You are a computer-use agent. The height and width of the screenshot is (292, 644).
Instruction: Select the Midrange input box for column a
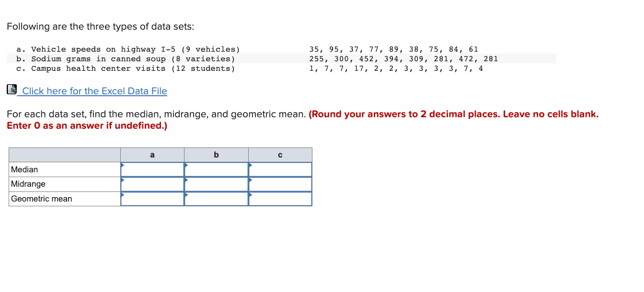[152, 184]
